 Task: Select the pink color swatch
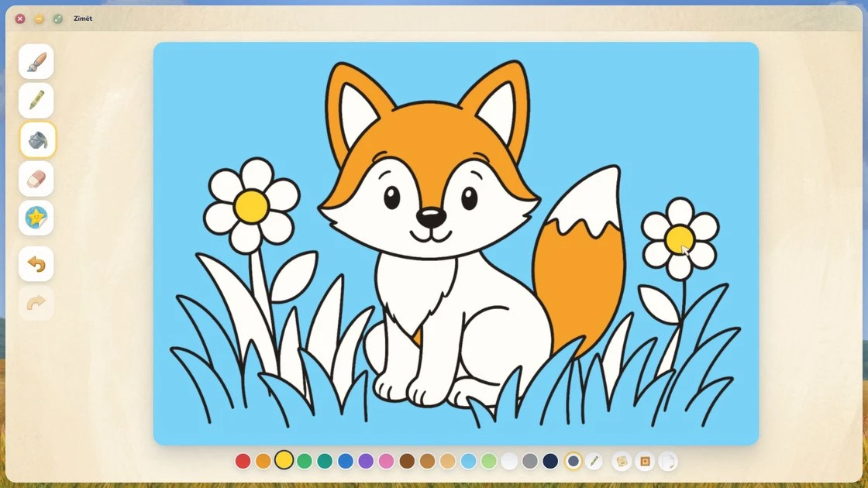(387, 461)
